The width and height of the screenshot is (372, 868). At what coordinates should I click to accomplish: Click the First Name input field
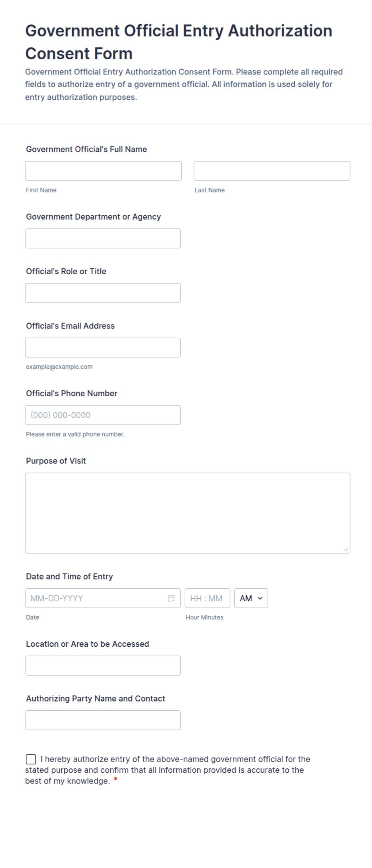[103, 171]
